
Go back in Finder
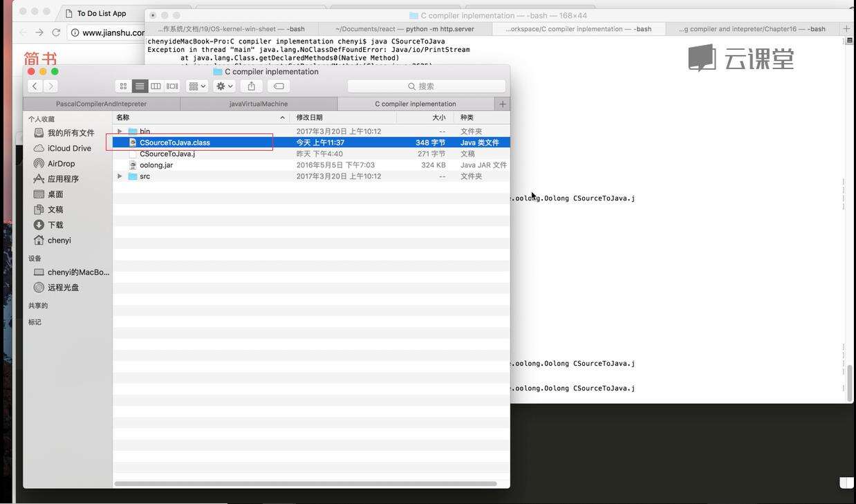tap(35, 86)
